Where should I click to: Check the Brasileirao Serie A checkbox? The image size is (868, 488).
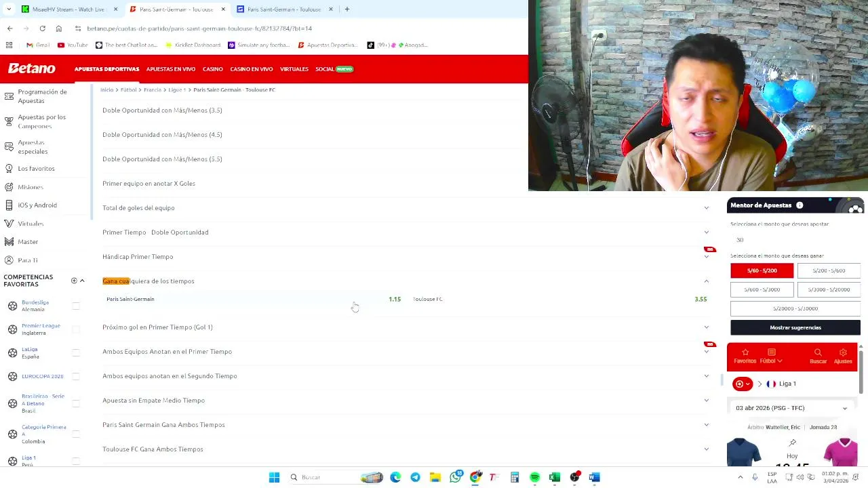[76, 403]
